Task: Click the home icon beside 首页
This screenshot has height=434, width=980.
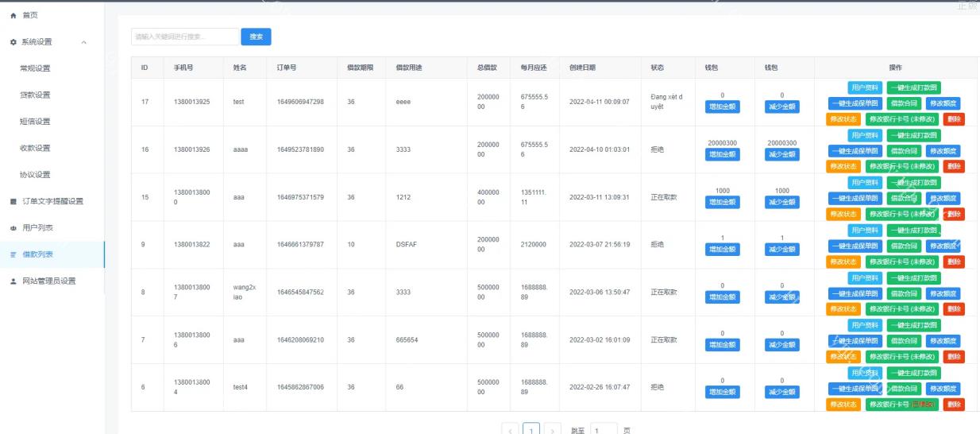Action: point(13,15)
